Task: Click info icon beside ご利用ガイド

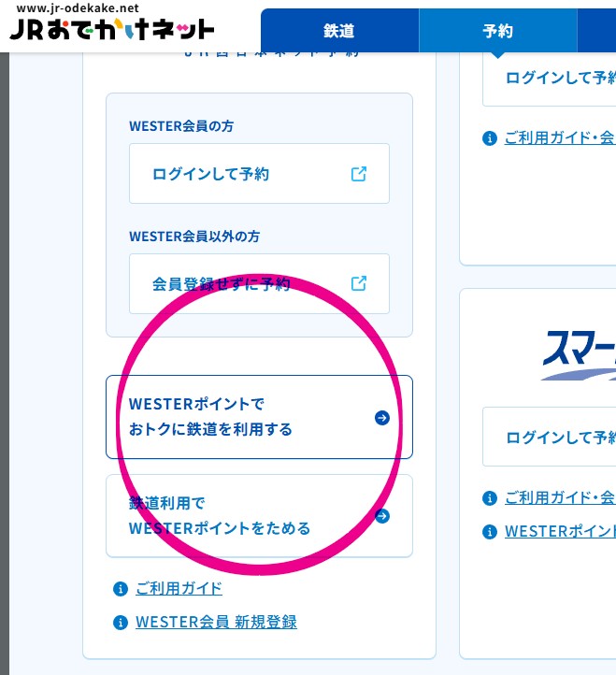Action: coord(121,588)
